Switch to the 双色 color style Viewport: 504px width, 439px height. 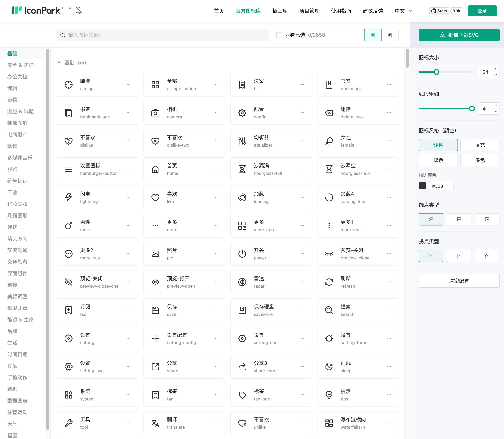pyautogui.click(x=438, y=160)
